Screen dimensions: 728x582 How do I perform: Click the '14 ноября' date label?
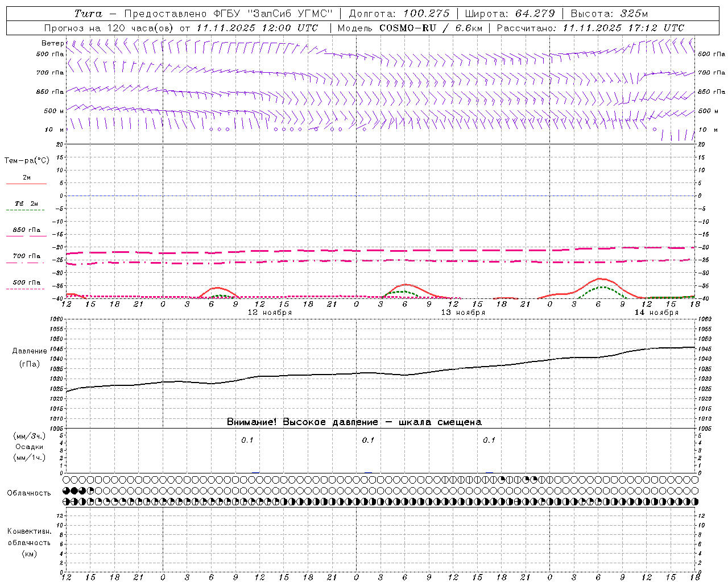(656, 313)
